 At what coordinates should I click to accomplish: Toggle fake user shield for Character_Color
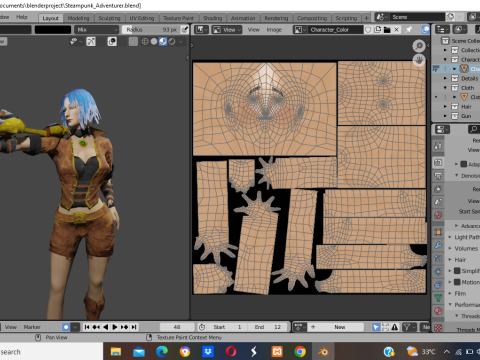point(368,30)
